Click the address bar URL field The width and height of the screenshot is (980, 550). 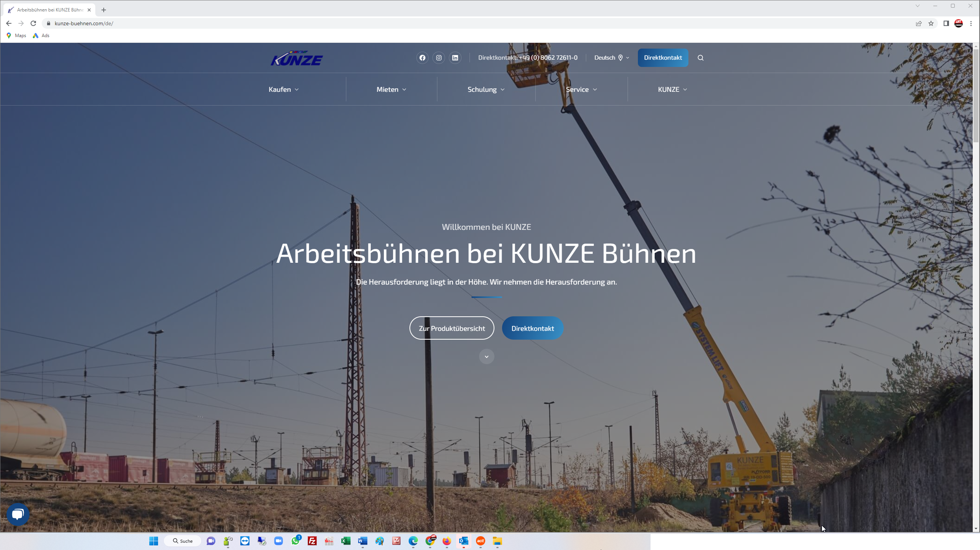478,23
